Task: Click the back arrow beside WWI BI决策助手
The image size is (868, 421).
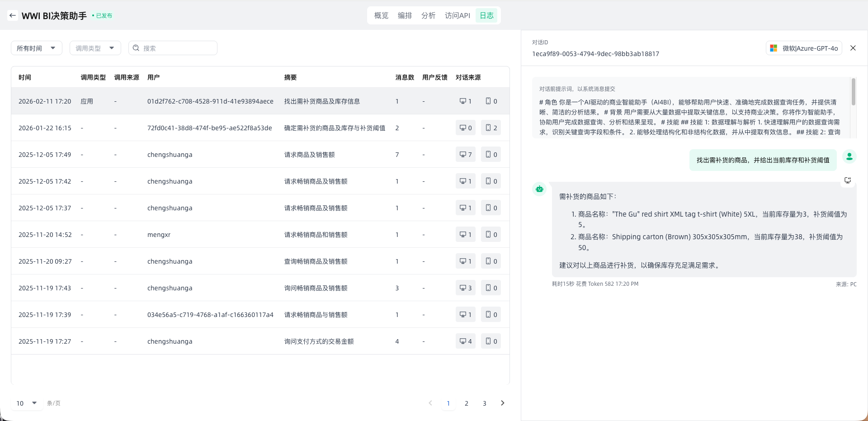Action: (13, 15)
